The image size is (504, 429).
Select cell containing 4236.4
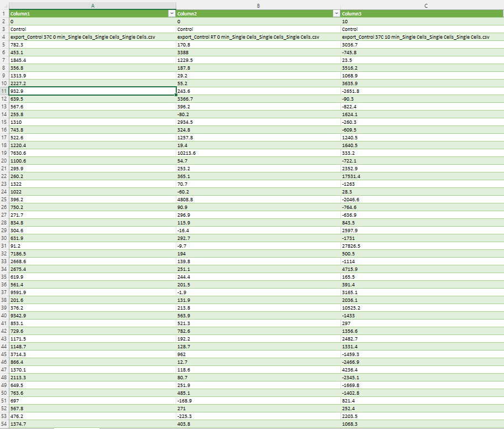click(422, 370)
